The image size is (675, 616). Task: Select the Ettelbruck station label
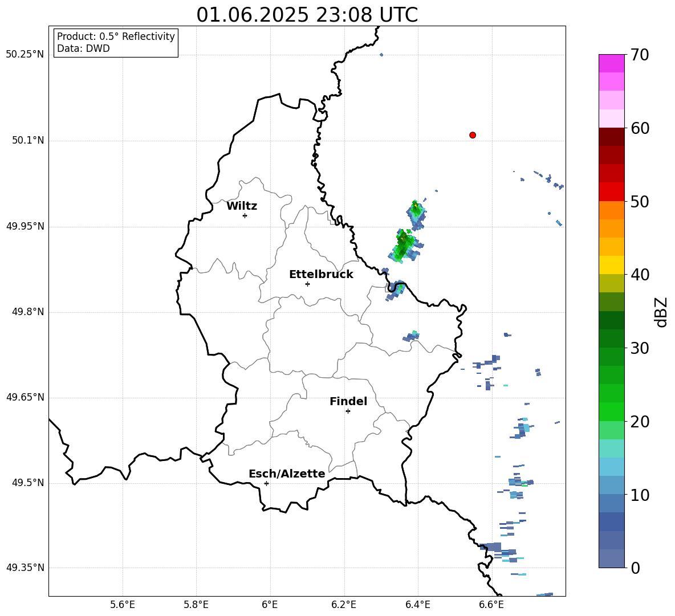click(321, 275)
